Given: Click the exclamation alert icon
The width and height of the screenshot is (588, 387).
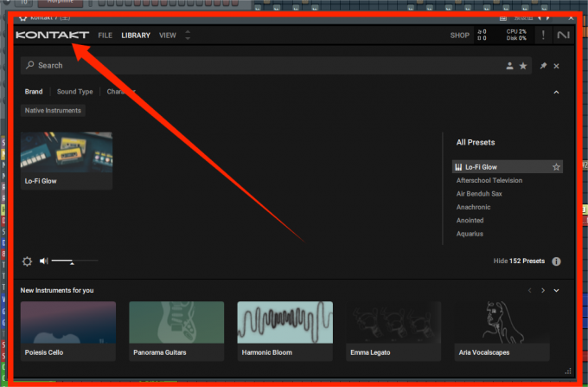Looking at the screenshot, I should click(543, 35).
